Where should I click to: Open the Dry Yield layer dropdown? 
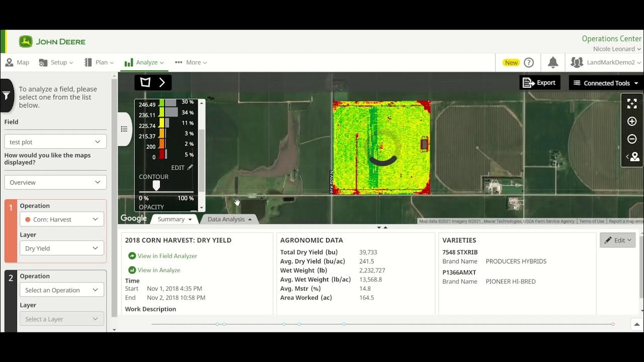point(61,248)
